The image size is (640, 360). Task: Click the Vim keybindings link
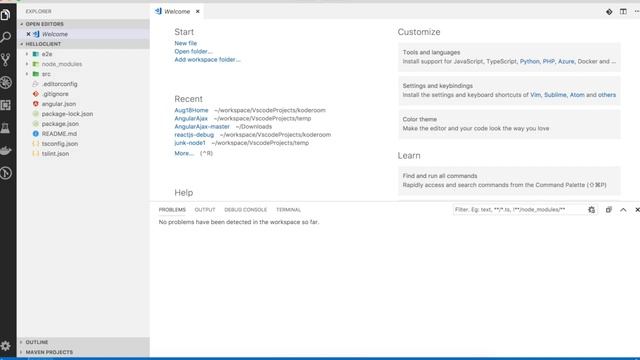pyautogui.click(x=536, y=95)
